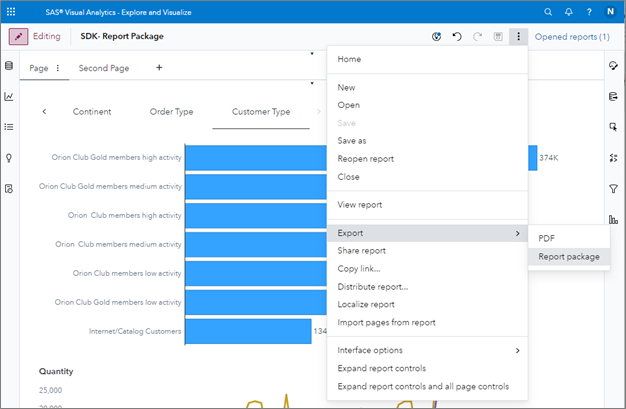Open the Data pane in left sidebar
Image resolution: width=626 pixels, height=409 pixels.
(x=9, y=66)
